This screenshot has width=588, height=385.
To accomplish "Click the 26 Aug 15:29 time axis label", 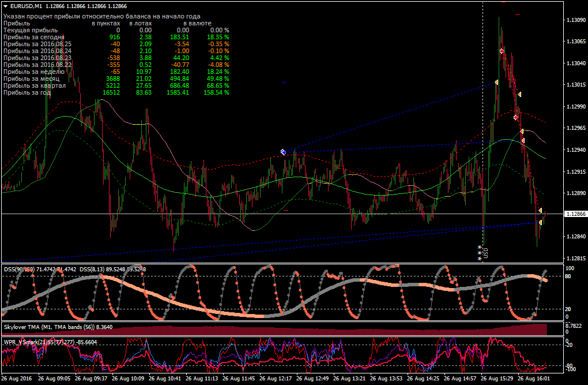I will tap(497, 378).
